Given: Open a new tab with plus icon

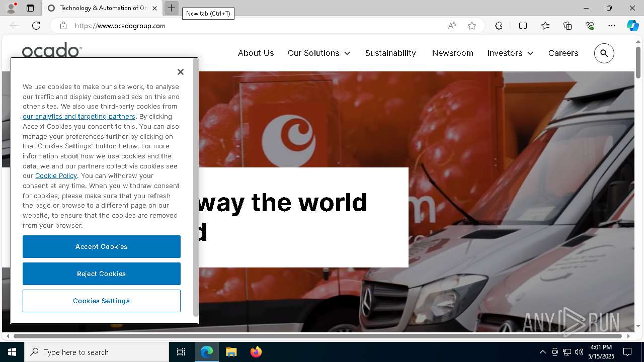Looking at the screenshot, I should coord(171,8).
